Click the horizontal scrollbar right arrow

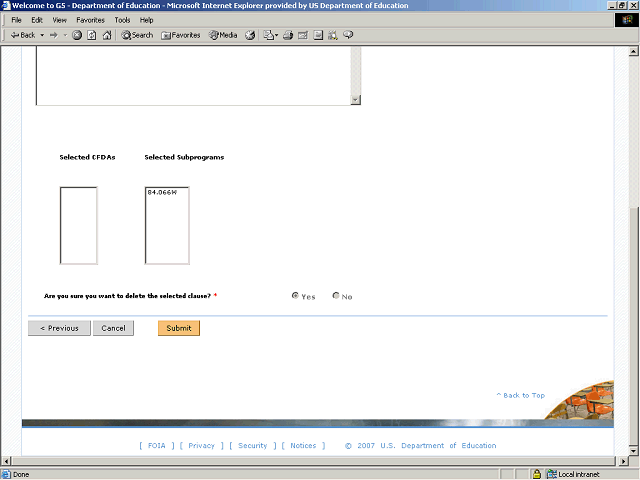[x=623, y=461]
